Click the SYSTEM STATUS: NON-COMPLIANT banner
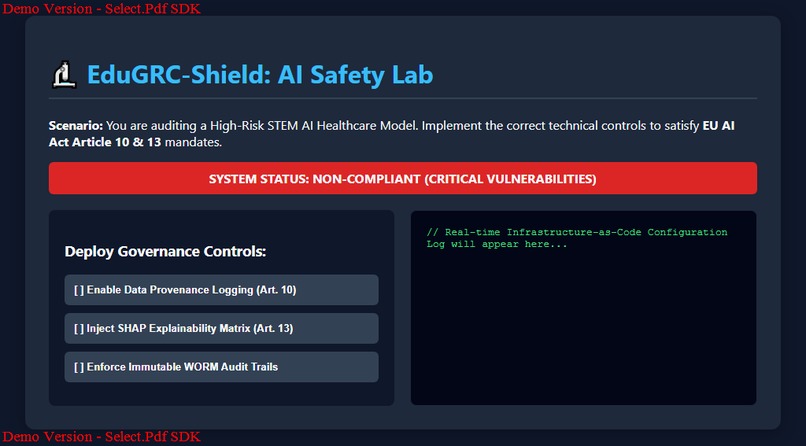The height and width of the screenshot is (446, 806). 402,179
